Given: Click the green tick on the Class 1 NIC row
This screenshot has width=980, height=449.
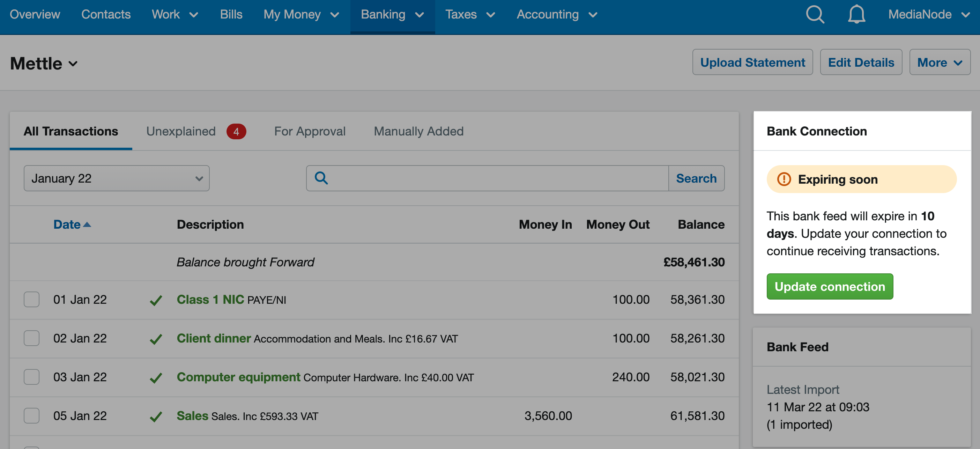Looking at the screenshot, I should 156,300.
